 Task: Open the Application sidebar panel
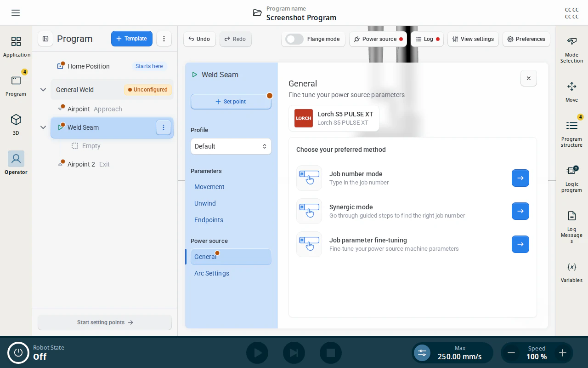(16, 47)
